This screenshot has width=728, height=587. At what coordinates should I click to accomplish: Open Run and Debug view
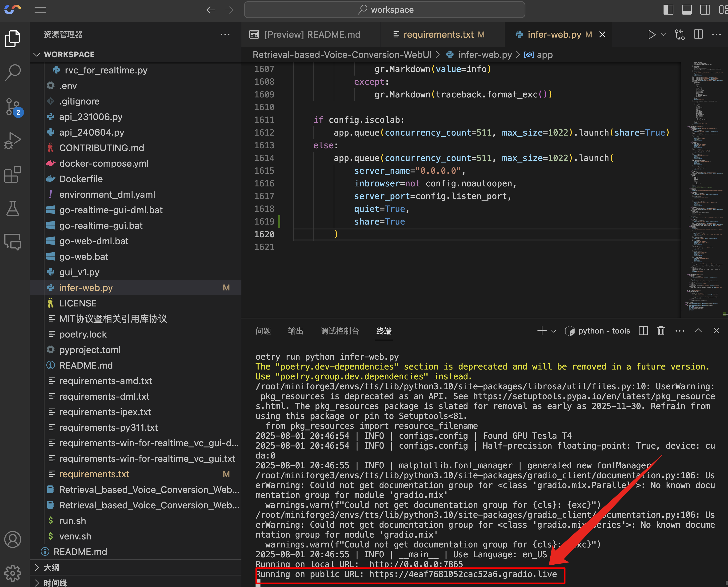coord(13,140)
